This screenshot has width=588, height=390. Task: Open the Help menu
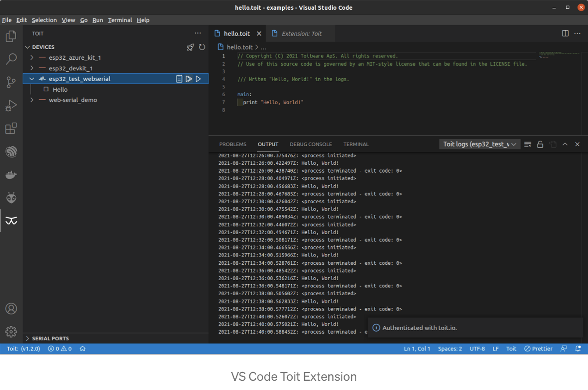coord(143,20)
